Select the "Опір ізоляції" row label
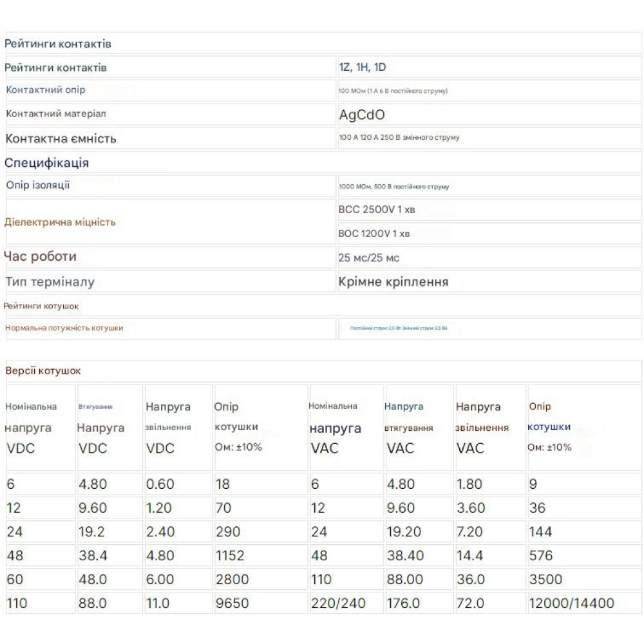Viewport: 644px width, 644px height. click(38, 185)
